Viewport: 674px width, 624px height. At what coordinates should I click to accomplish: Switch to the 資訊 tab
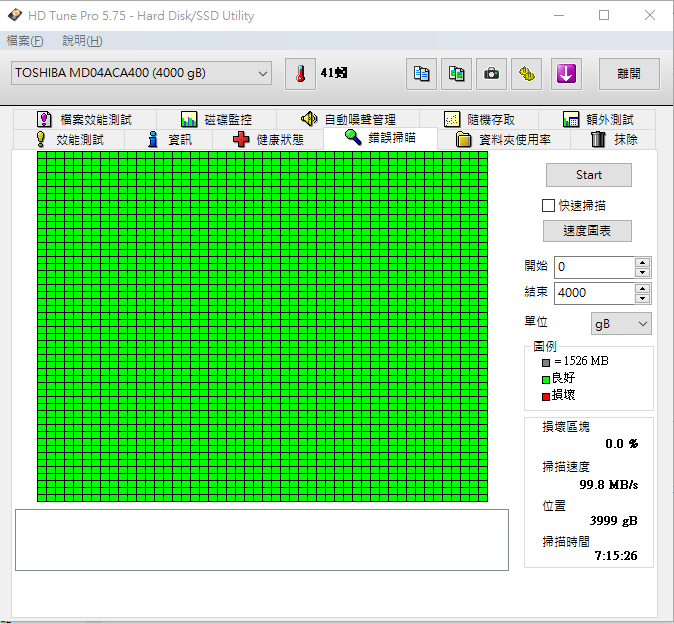coord(168,139)
